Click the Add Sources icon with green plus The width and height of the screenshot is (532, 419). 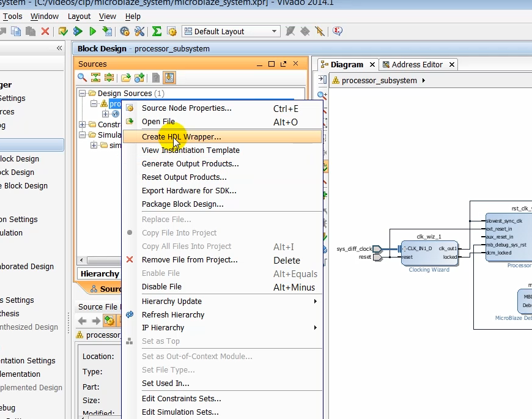click(x=139, y=78)
